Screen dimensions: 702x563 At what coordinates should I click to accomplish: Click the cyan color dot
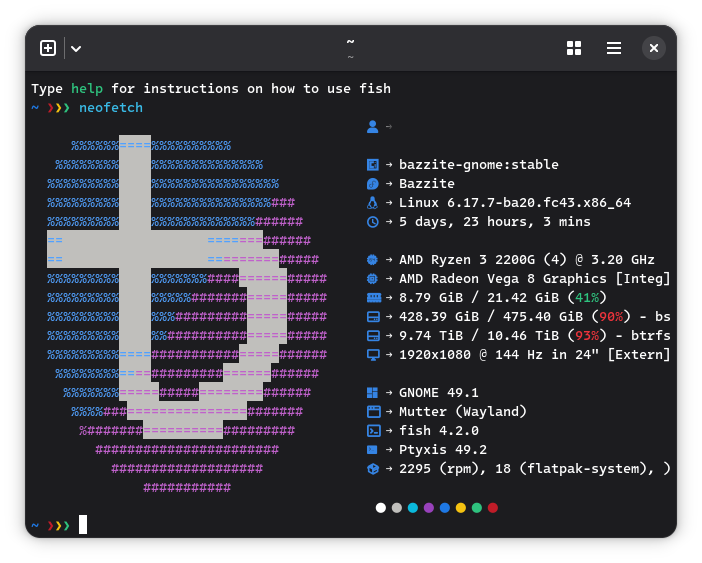[413, 508]
